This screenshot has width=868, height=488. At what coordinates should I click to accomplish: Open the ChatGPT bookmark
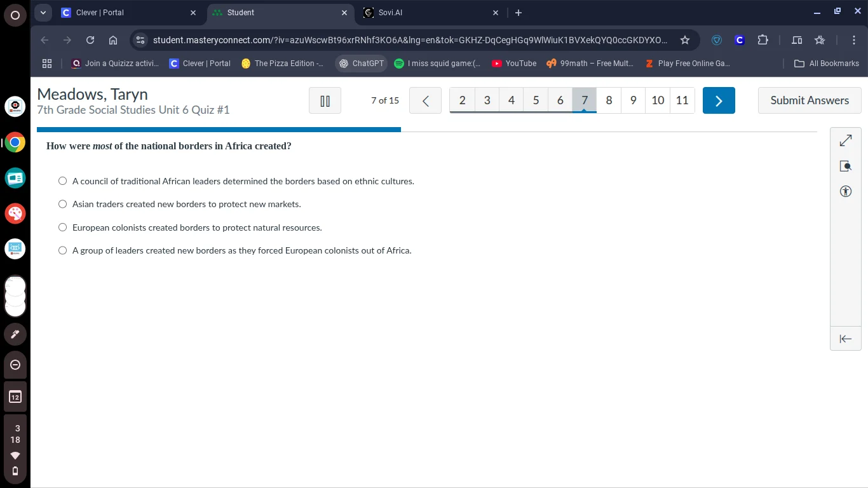pyautogui.click(x=362, y=64)
